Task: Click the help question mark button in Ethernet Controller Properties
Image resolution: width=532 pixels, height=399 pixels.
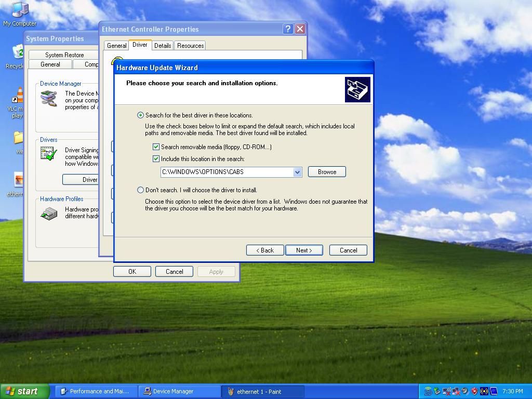Action: tap(288, 29)
